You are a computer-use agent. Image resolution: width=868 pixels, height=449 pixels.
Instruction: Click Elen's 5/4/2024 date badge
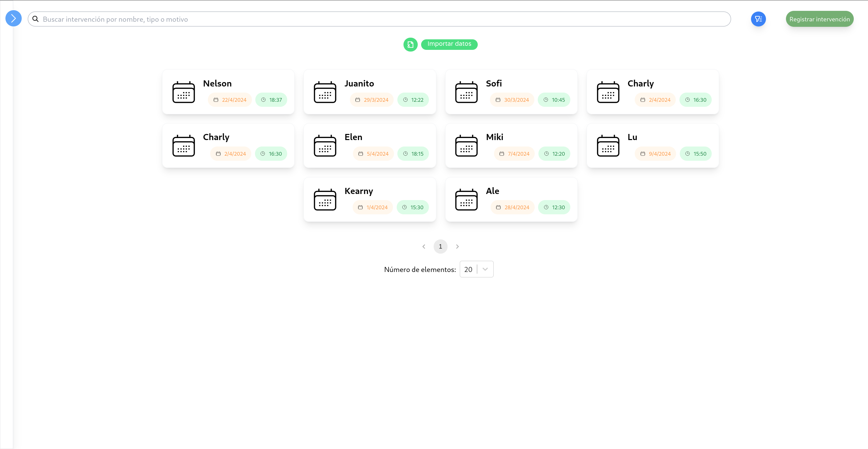tap(373, 154)
